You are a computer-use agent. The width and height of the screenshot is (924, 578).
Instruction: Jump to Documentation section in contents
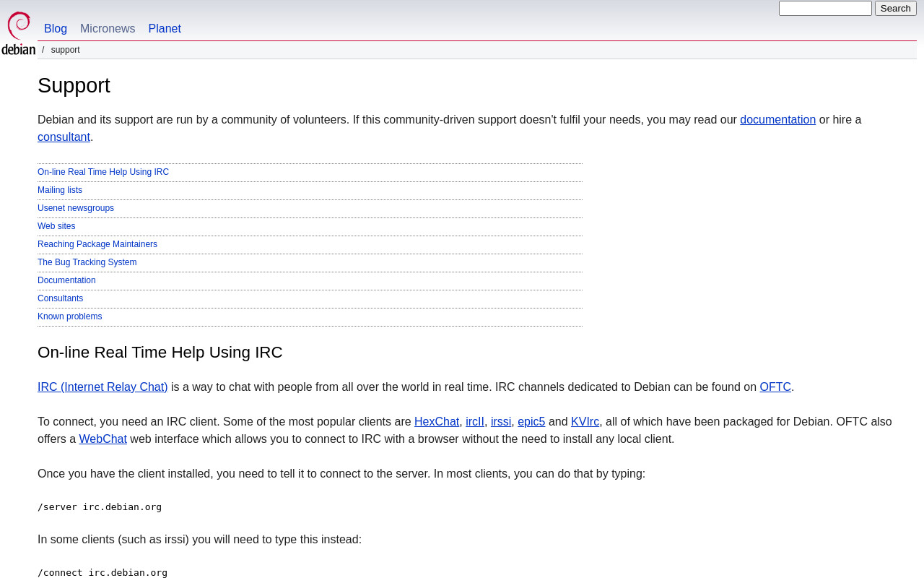pyautogui.click(x=66, y=280)
